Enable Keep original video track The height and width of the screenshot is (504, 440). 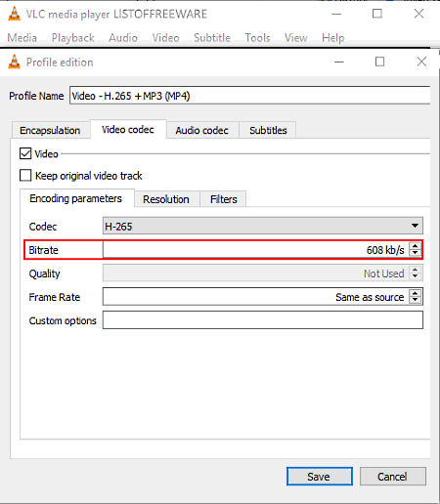[25, 175]
